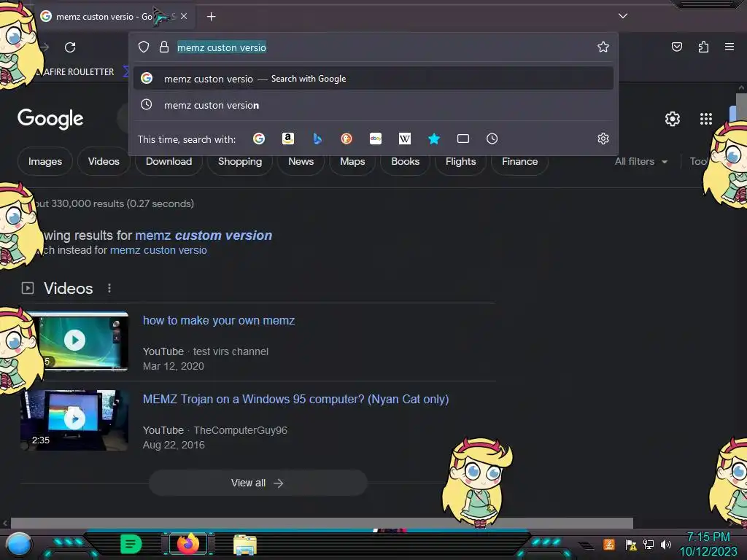
Task: Select the Books search filter
Action: click(x=405, y=161)
